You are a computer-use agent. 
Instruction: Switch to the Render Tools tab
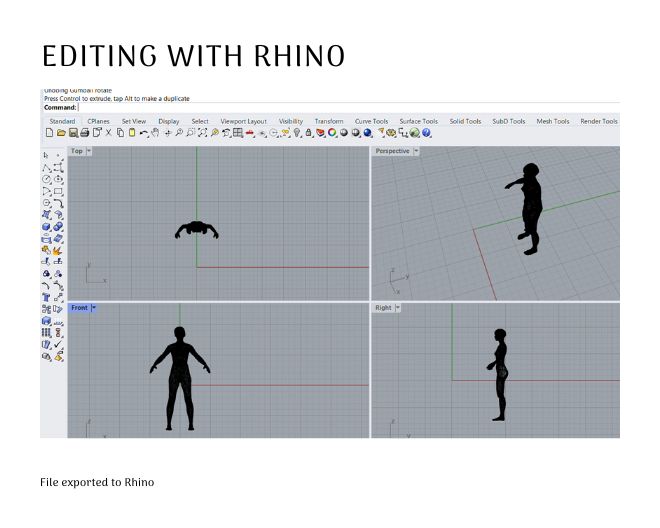click(x=599, y=121)
